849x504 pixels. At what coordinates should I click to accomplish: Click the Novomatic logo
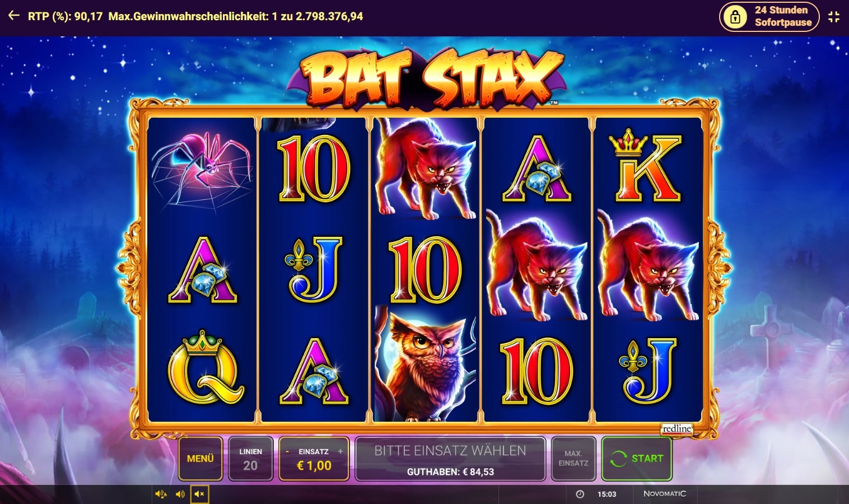(x=665, y=493)
